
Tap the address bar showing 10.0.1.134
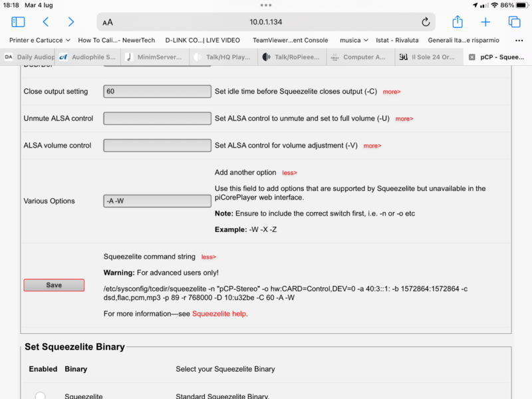pyautogui.click(x=266, y=22)
